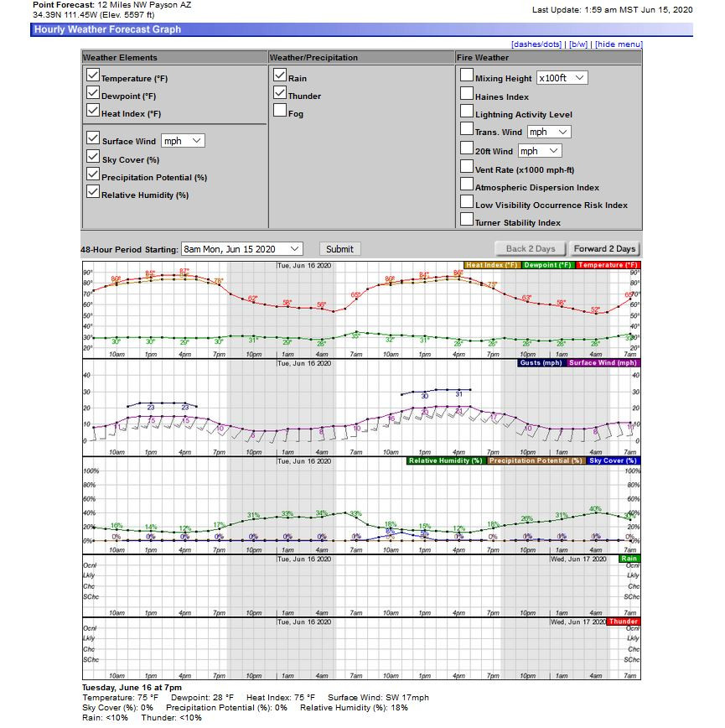The height and width of the screenshot is (728, 725).
Task: Toggle the Sky Cover (%) checkbox
Action: tap(93, 157)
